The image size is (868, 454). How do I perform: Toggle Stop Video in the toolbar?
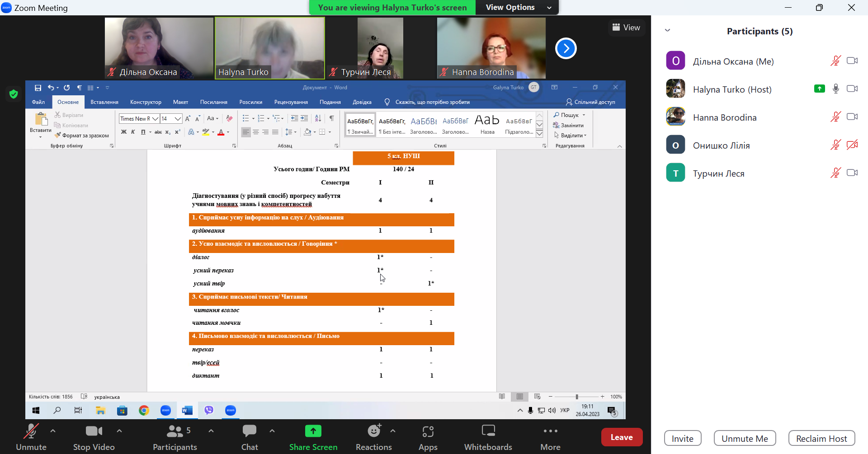(94, 437)
